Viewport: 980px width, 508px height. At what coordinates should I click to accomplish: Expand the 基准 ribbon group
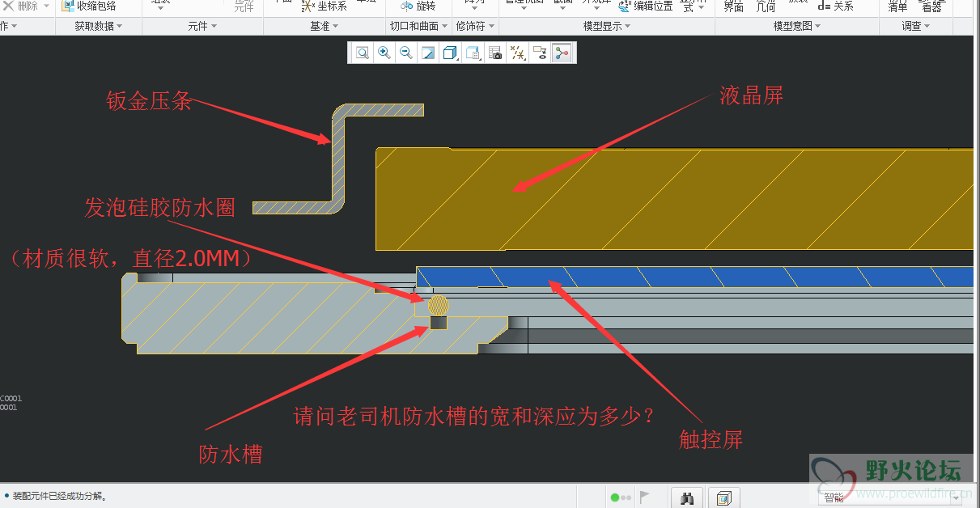(324, 26)
